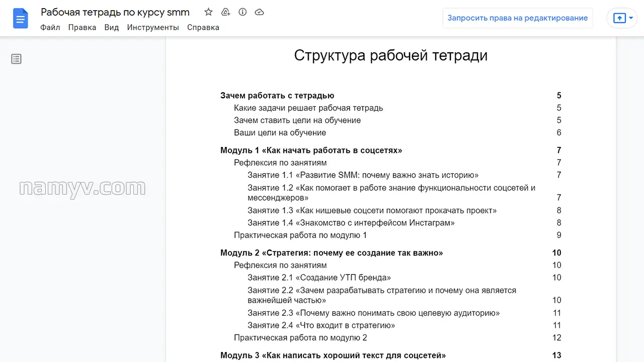Select the 'Занятие 1.4 «Знакомство с интерфейсом Инстаграм»' entry
This screenshot has height=362, width=644.
[x=351, y=222]
